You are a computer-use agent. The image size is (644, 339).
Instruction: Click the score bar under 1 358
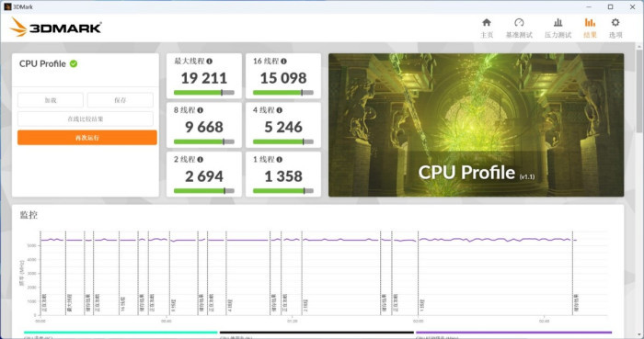point(283,191)
